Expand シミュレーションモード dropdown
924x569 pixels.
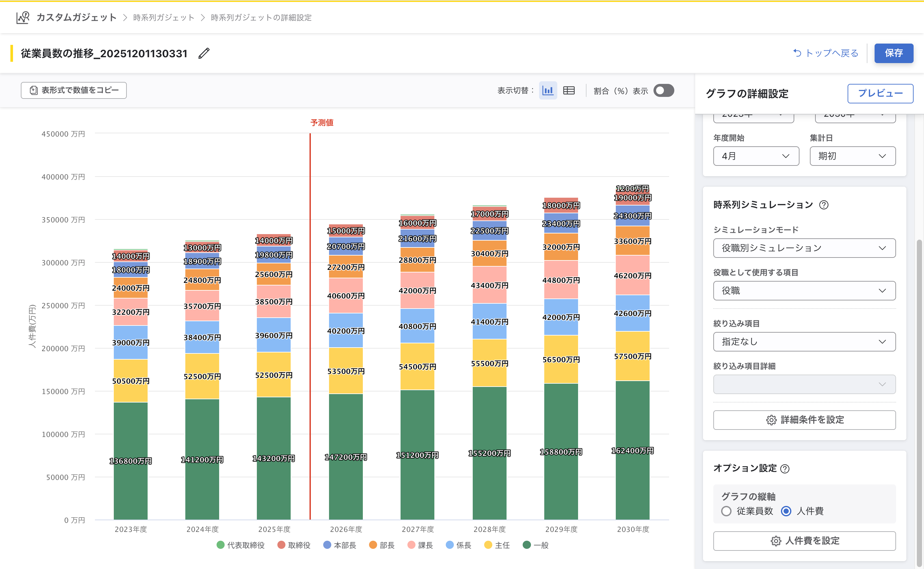804,248
